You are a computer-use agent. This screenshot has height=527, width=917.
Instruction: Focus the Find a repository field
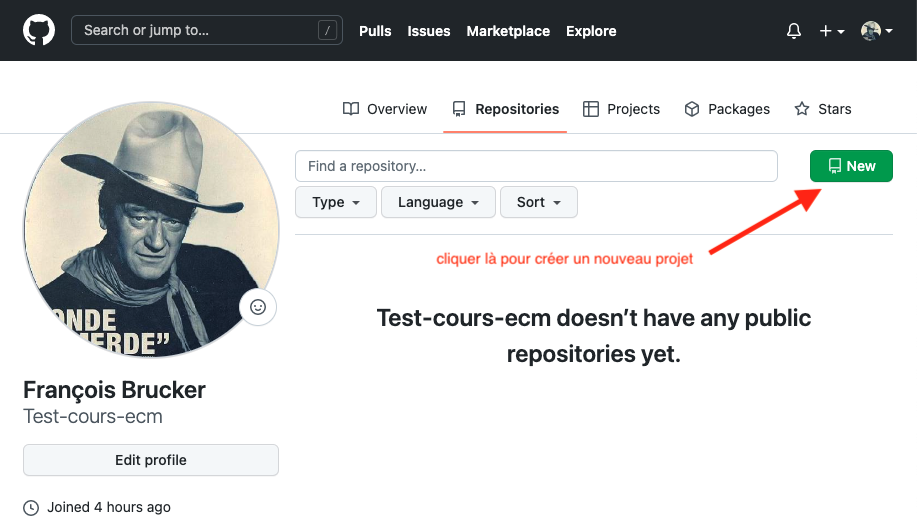coord(536,166)
